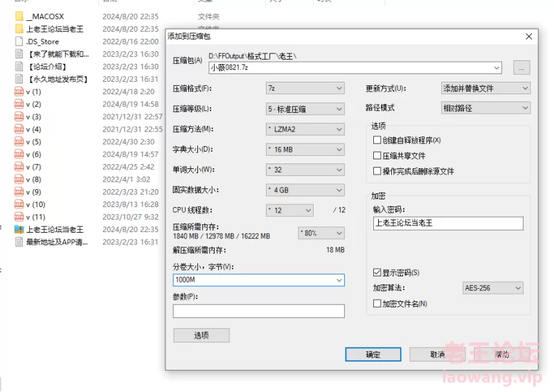Enable 加密文件名 checkbox

pyautogui.click(x=377, y=303)
